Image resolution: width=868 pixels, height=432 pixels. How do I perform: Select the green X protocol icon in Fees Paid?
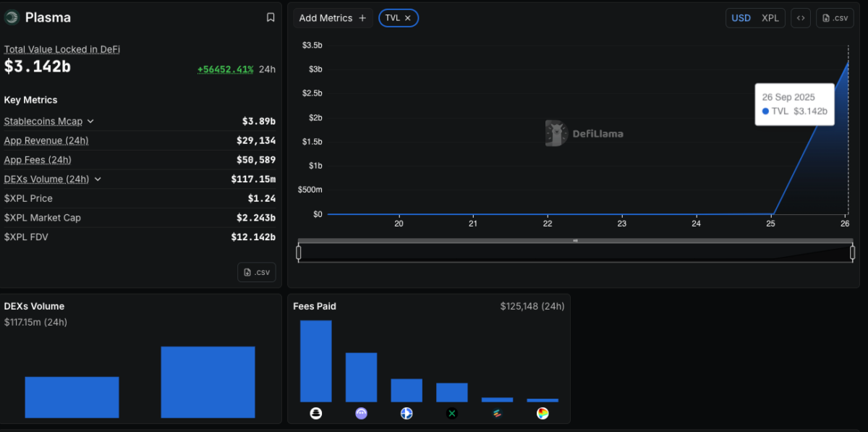coord(451,413)
